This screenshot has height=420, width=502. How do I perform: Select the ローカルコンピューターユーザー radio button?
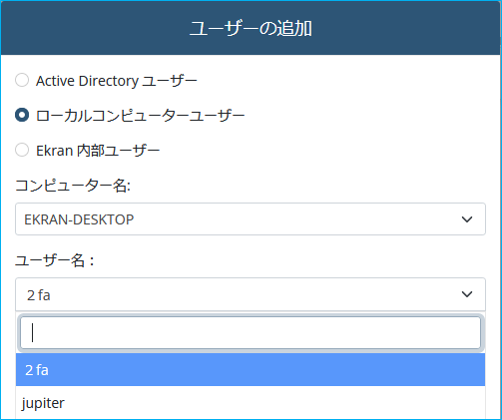(22, 115)
